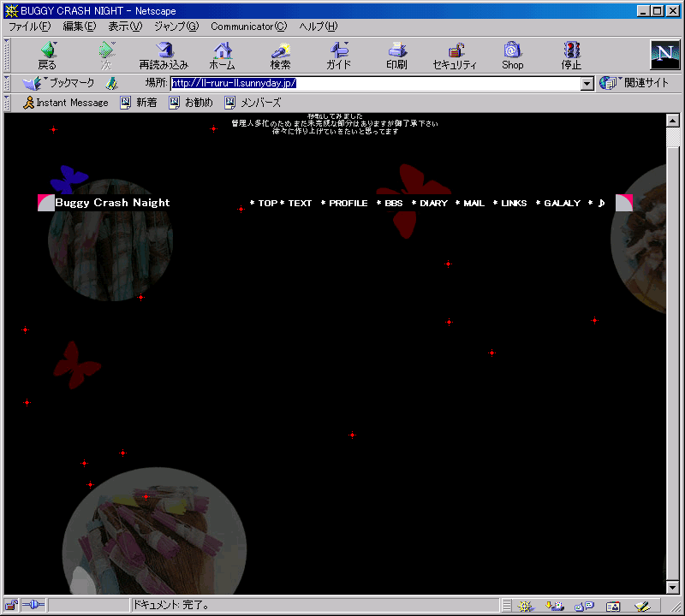The height and width of the screenshot is (616, 685).
Task: Click the Instant Message button
Action: tap(66, 103)
